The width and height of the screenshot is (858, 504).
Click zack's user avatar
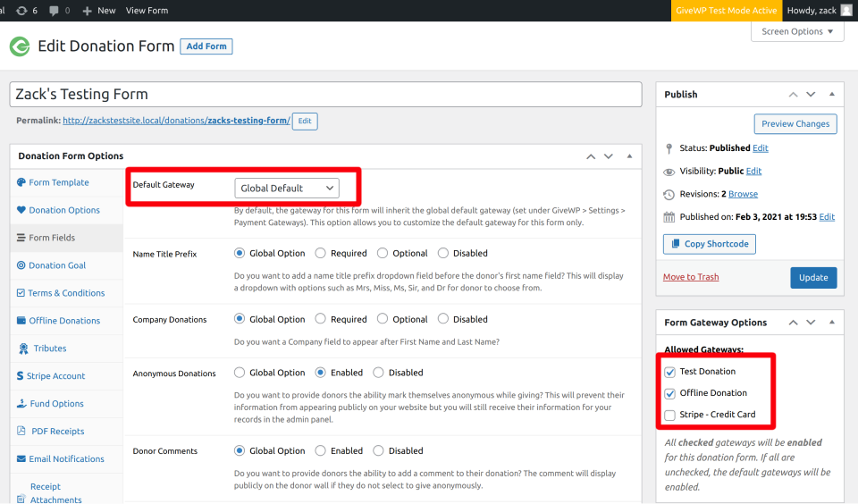coord(846,11)
